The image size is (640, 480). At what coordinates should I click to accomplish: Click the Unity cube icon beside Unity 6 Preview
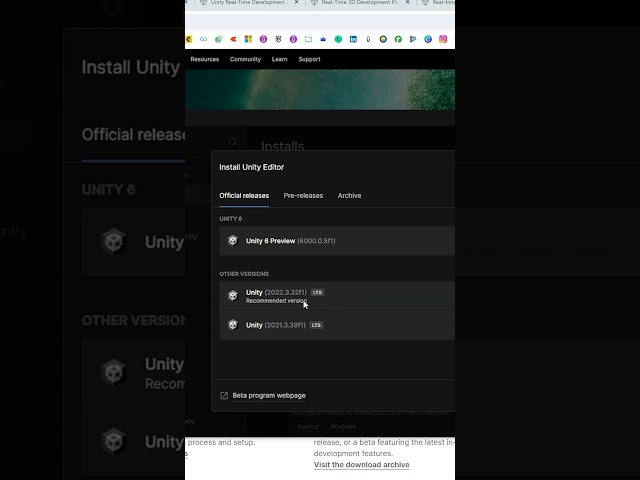point(233,241)
